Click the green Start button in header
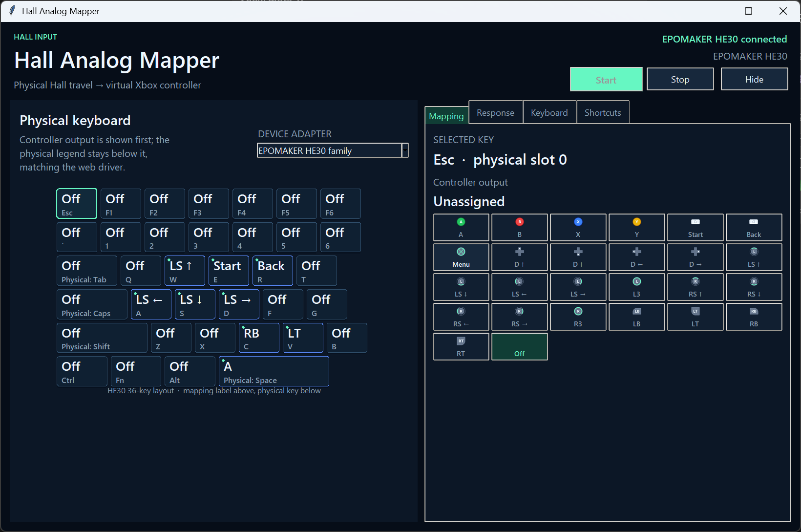The image size is (801, 532). point(606,80)
